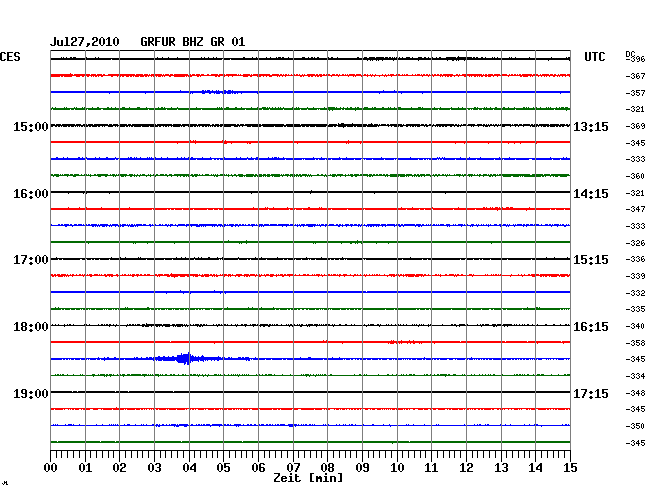650x494 pixels.
Task: Click minute tick label 12
Action: tap(466, 467)
